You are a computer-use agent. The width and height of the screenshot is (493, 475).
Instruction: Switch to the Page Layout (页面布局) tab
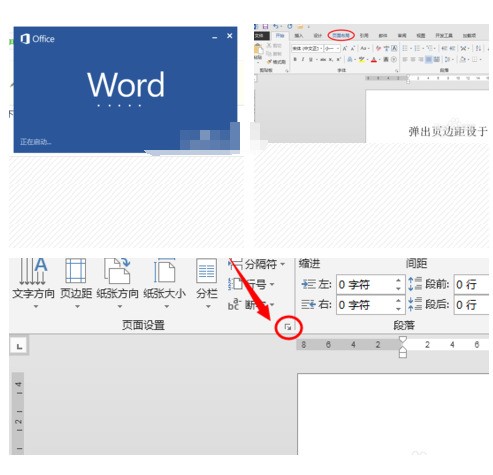341,35
